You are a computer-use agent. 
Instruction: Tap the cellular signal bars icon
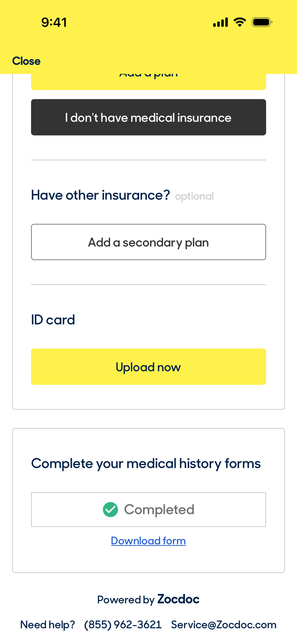[220, 22]
